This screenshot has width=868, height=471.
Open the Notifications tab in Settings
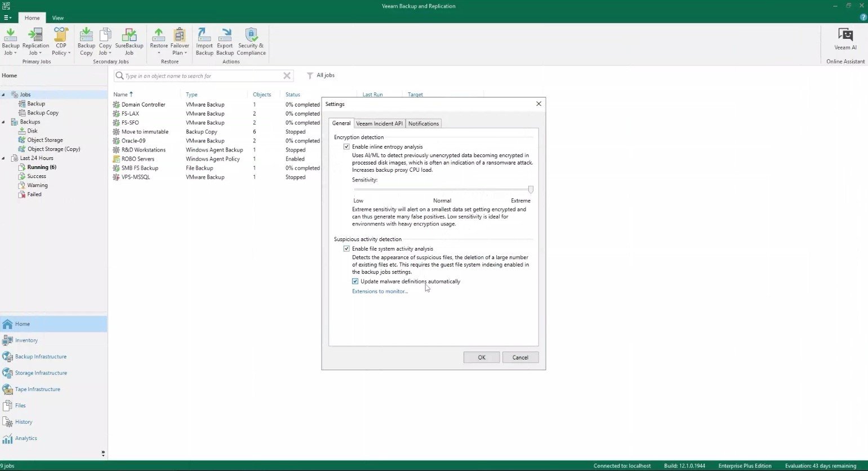tap(424, 123)
